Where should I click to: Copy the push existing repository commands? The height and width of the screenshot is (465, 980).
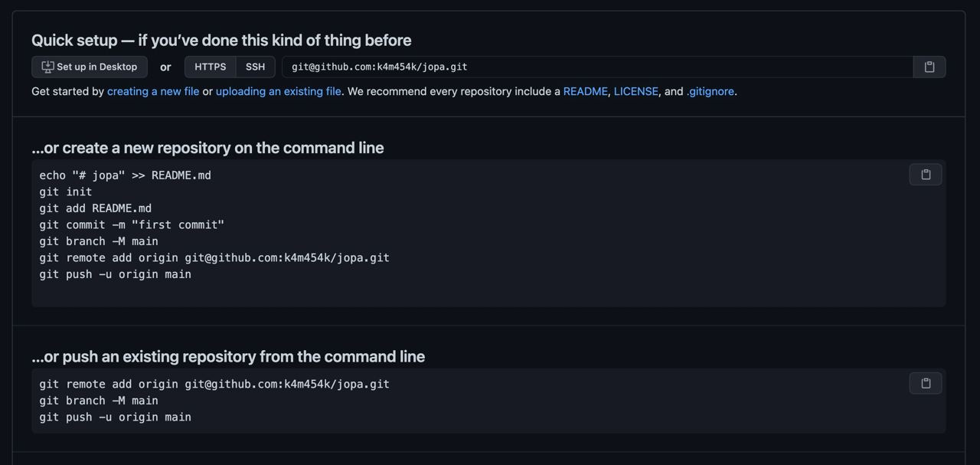pyautogui.click(x=926, y=383)
